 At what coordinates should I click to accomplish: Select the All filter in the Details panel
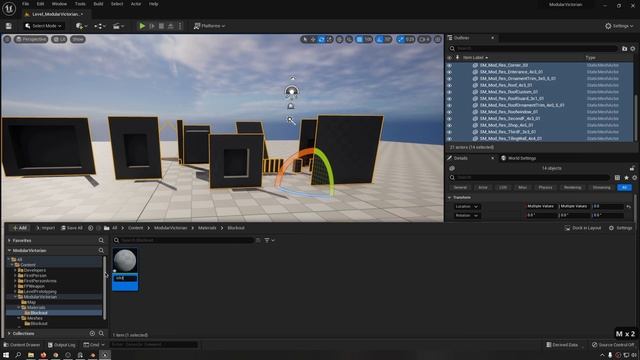tap(624, 187)
